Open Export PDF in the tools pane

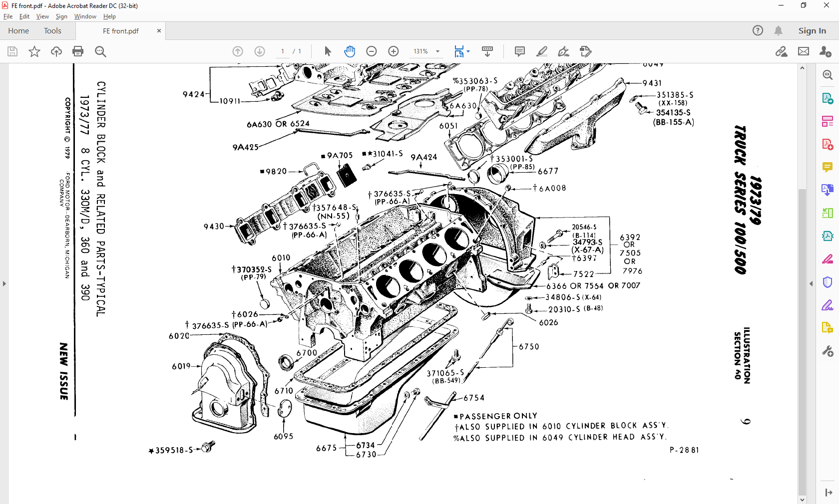click(x=828, y=98)
